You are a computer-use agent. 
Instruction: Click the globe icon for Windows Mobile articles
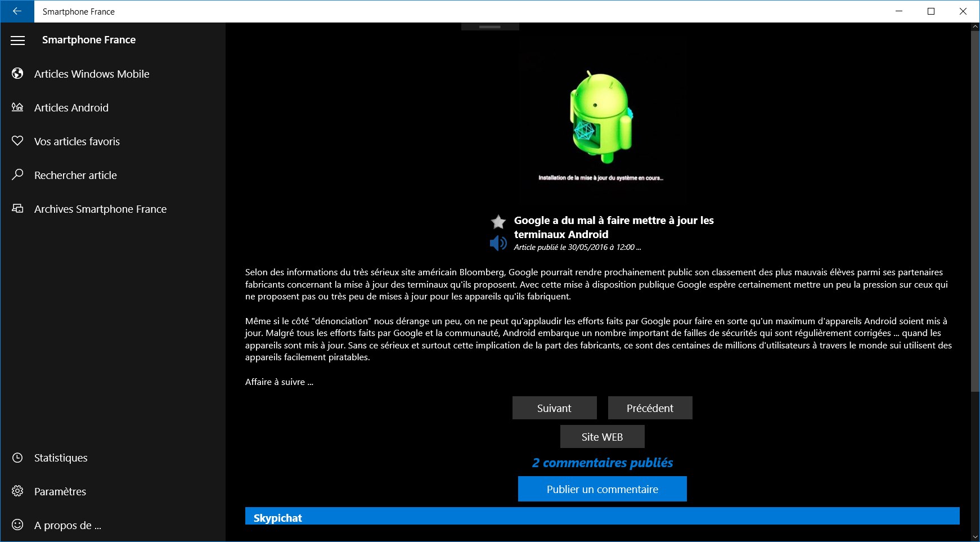tap(18, 74)
